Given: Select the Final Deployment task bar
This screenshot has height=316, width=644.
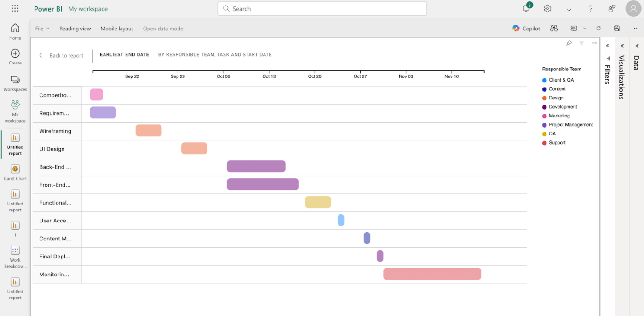Looking at the screenshot, I should click(x=380, y=256).
